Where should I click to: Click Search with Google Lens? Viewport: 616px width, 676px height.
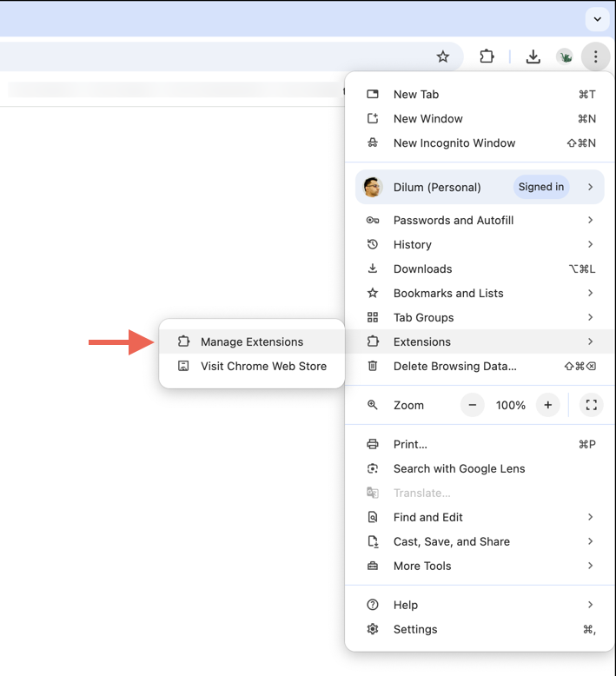[x=459, y=468]
